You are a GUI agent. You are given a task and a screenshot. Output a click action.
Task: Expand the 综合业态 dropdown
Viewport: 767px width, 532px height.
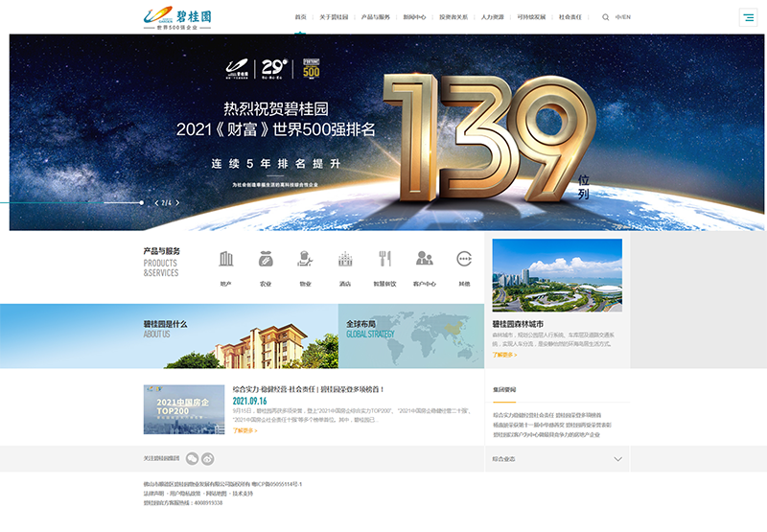617,459
